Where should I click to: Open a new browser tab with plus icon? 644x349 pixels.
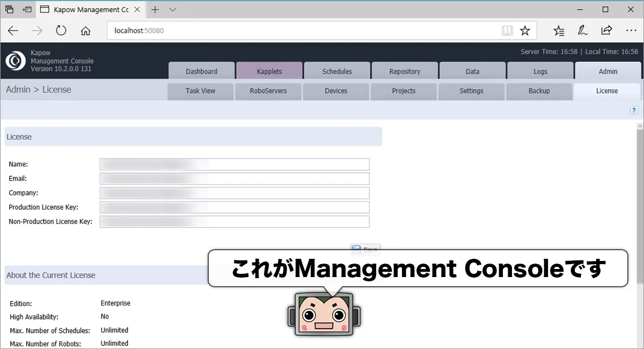(155, 10)
